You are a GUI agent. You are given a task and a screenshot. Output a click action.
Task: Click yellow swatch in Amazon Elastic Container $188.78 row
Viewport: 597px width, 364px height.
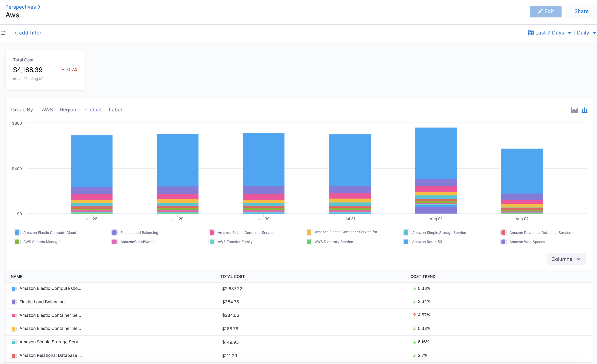[x=14, y=329]
